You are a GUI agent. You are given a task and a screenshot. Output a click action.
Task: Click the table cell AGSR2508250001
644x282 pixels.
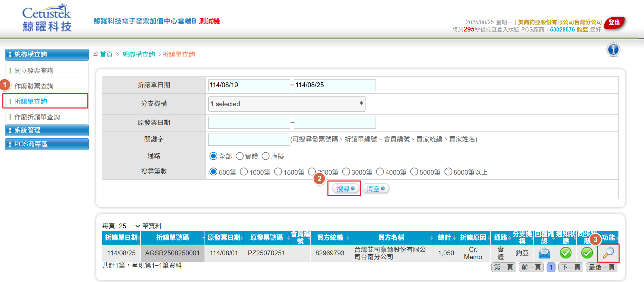click(x=172, y=253)
